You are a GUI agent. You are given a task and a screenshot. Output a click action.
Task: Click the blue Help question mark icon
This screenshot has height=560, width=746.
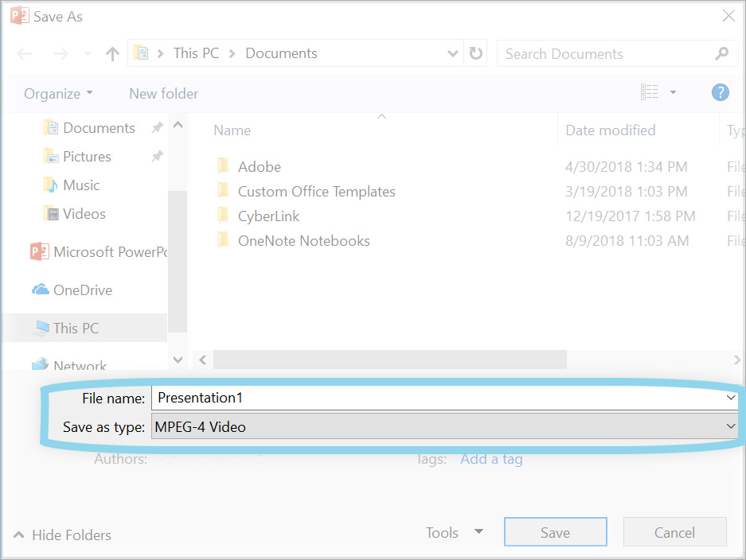(x=720, y=93)
